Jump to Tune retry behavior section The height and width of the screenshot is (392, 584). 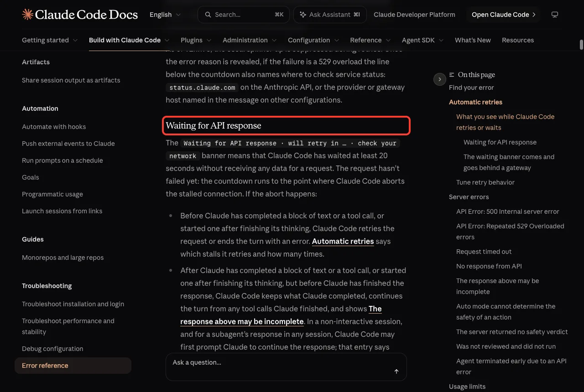(485, 182)
